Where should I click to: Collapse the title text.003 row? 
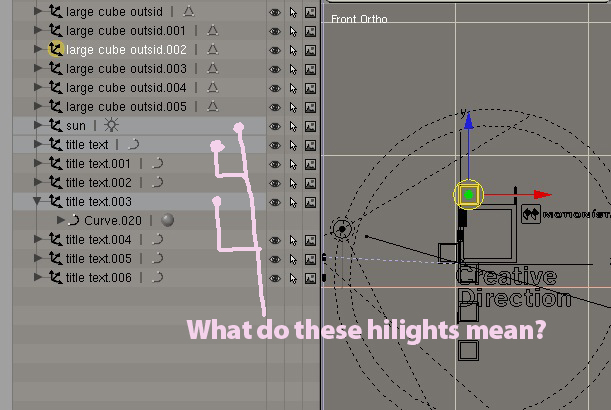38,201
